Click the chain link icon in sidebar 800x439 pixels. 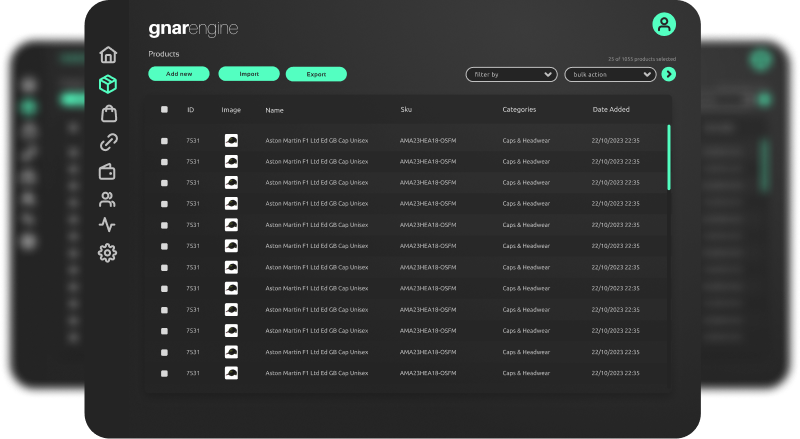[x=107, y=142]
